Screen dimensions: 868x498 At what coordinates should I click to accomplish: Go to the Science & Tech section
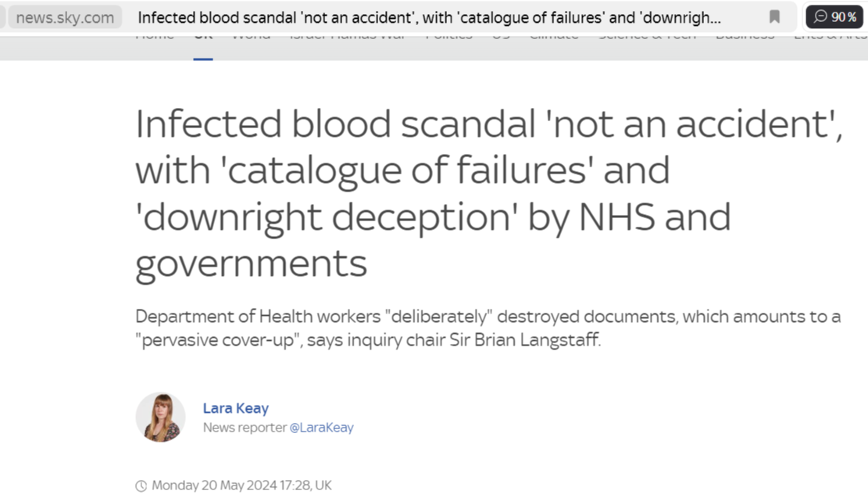point(647,36)
